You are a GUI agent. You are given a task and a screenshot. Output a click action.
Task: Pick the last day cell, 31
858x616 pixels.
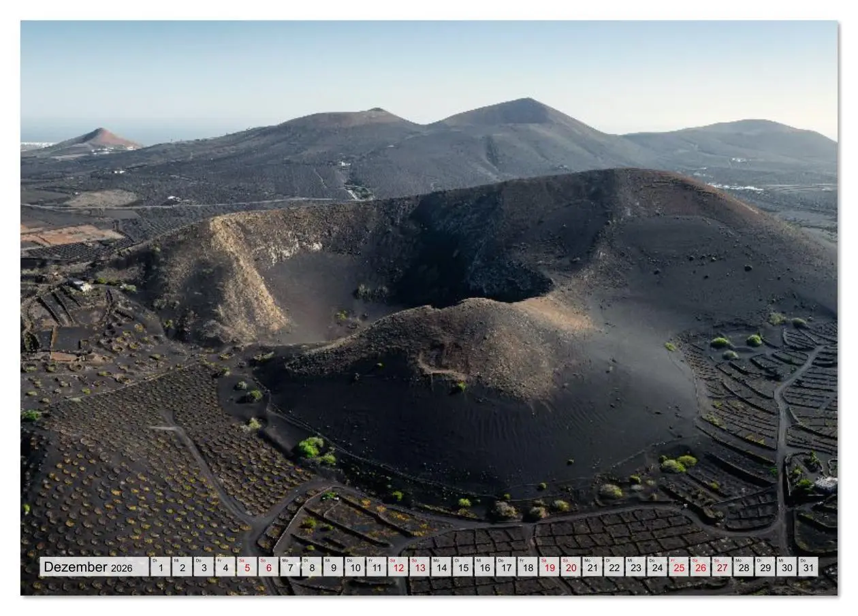coord(808,567)
